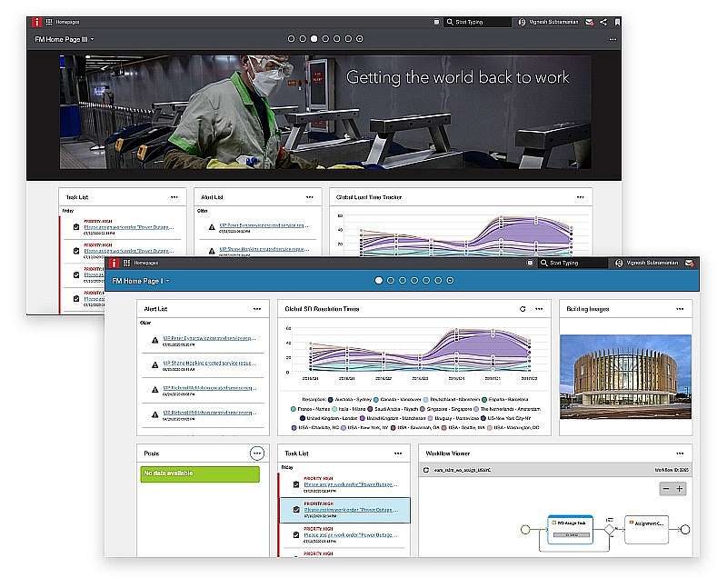727x588 pixels.
Task: Click the first task clipboard icon in the back window Task List
Action: (76, 227)
